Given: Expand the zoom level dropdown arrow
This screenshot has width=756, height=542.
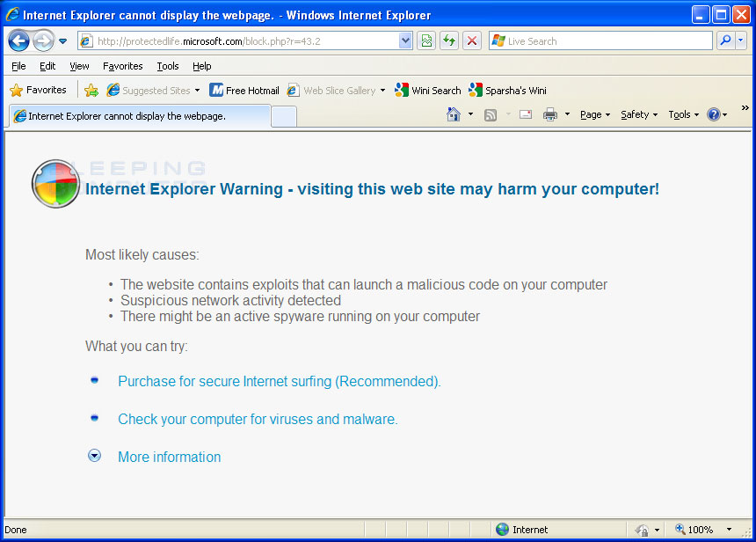Looking at the screenshot, I should point(729,530).
